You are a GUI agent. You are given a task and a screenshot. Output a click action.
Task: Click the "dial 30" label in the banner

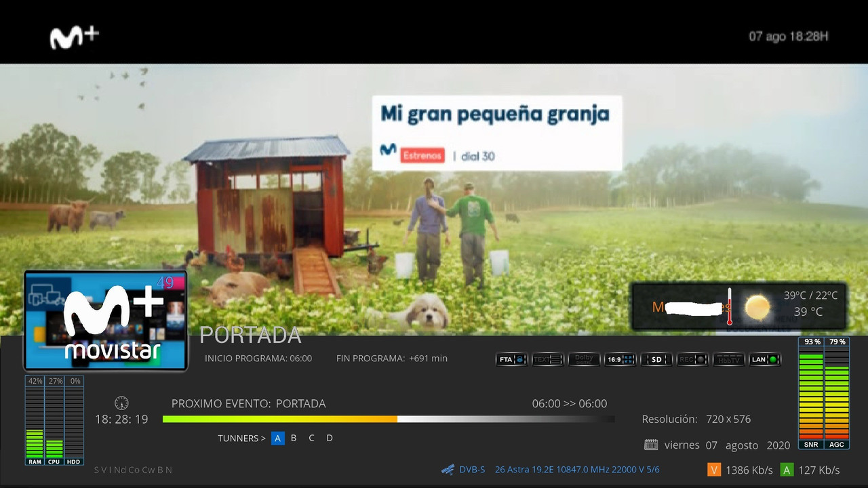[478, 156]
